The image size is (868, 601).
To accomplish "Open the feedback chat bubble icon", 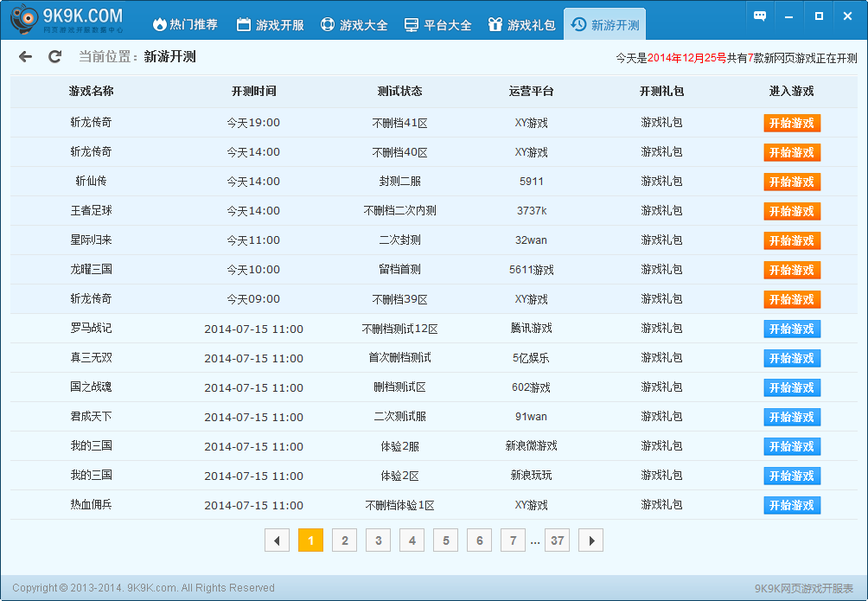I will tap(760, 16).
